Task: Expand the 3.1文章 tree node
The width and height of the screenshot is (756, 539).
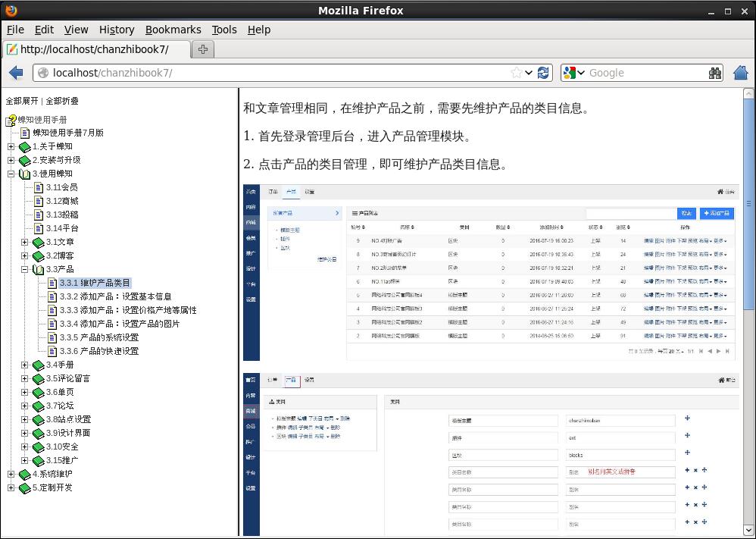Action: click(x=24, y=243)
